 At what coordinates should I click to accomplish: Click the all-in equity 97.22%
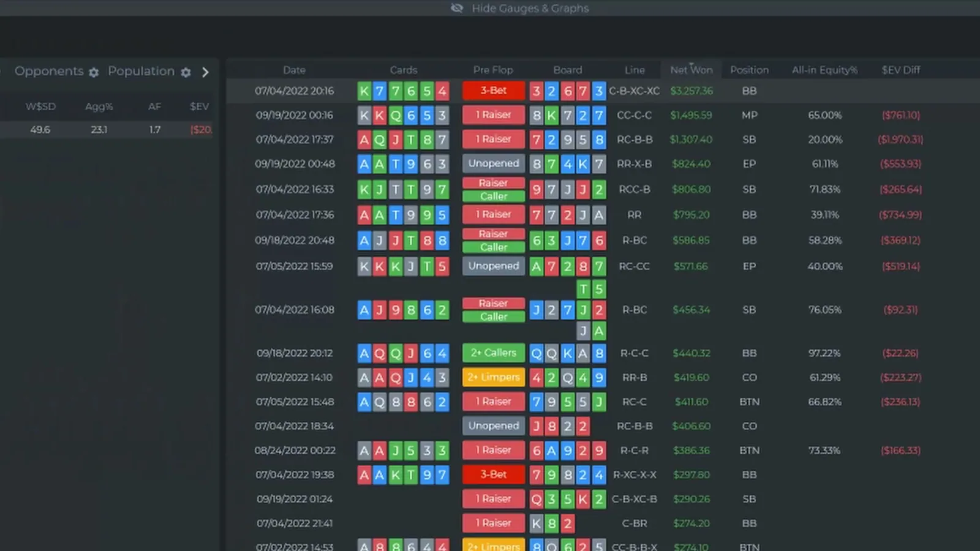point(825,353)
